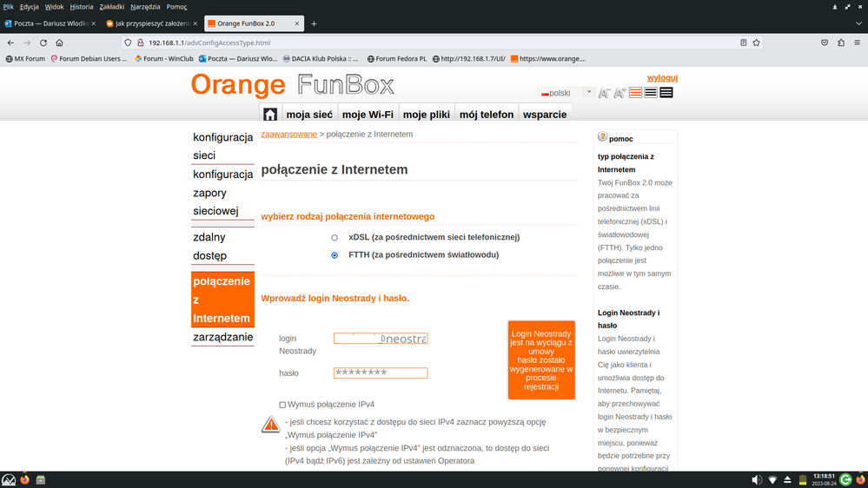Close the Orange FunBox 2.0 tab
Viewport: 868px width, 488px height.
[296, 23]
